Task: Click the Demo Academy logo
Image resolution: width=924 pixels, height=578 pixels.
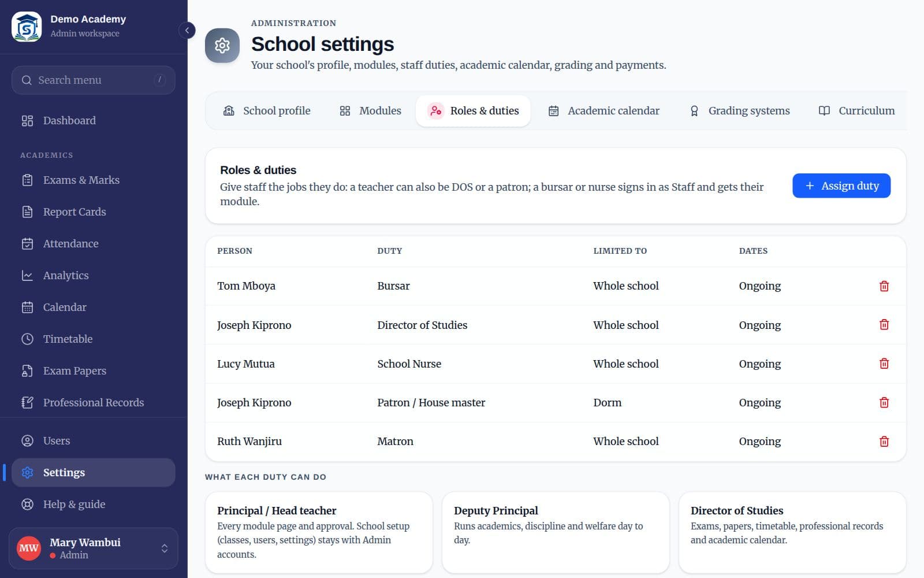Action: (27, 27)
